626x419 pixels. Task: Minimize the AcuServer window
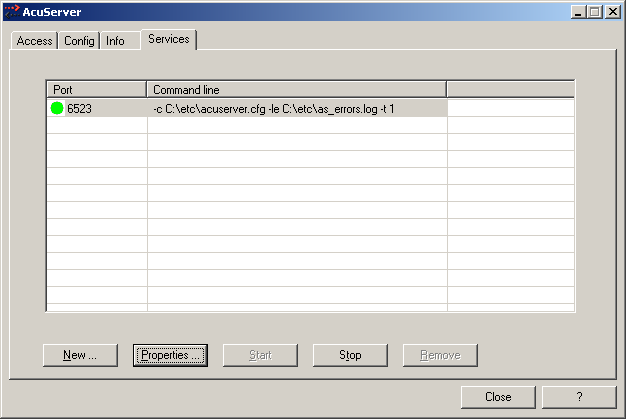tap(578, 12)
